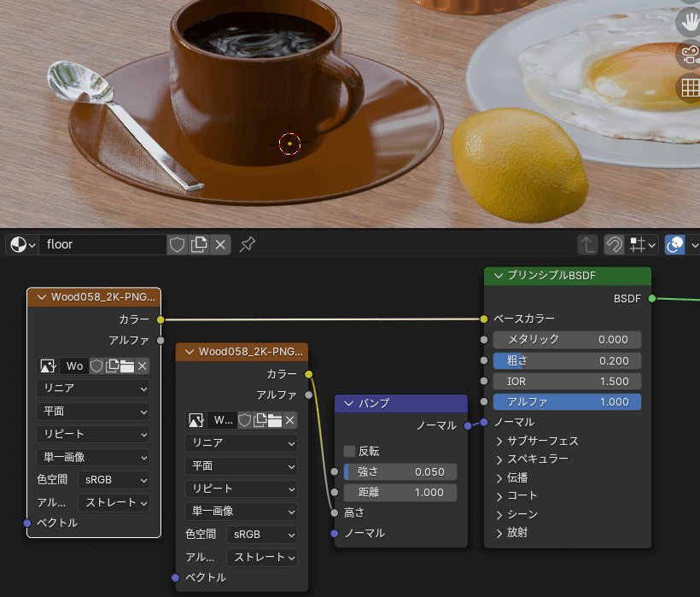The width and height of the screenshot is (700, 597).
Task: Expand the 伝播 panel
Action: [512, 477]
